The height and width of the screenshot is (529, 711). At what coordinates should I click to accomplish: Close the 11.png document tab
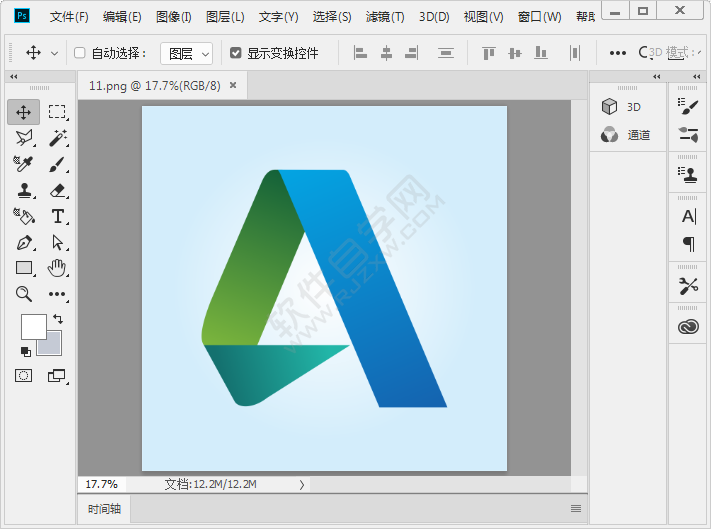coord(233,85)
